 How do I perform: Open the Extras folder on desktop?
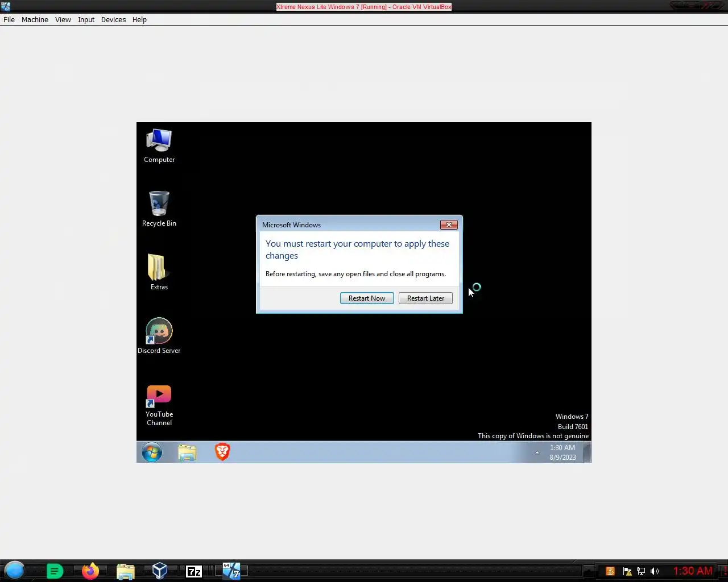(x=159, y=272)
